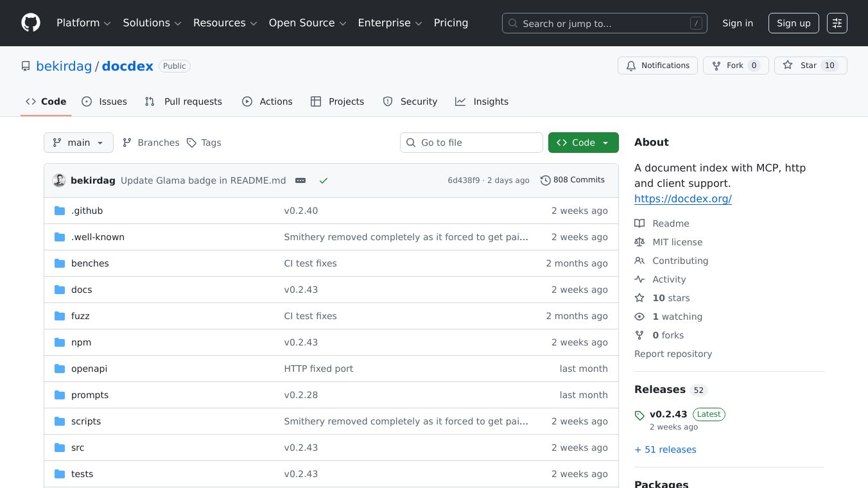Viewport: 868px width, 488px height.
Task: Star the docdex repository
Action: click(810, 65)
